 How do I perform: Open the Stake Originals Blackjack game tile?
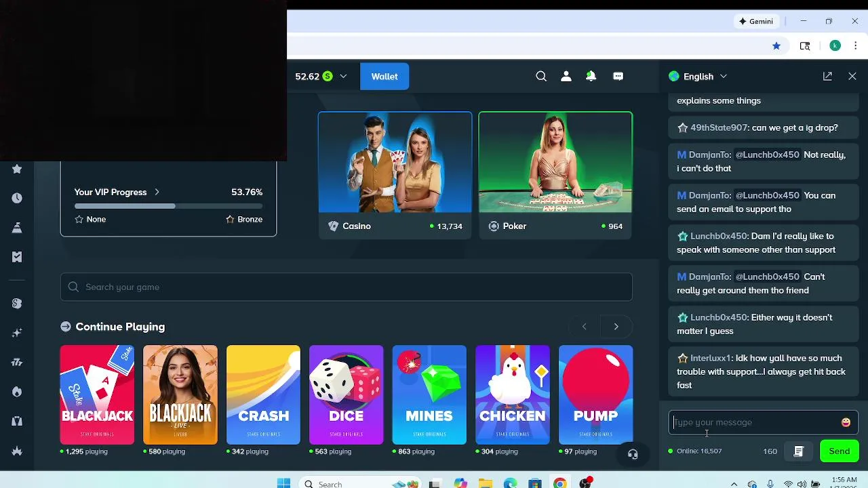pyautogui.click(x=97, y=395)
